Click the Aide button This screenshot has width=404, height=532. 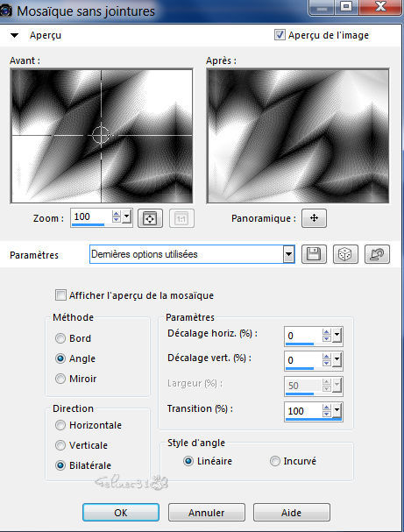(x=291, y=513)
